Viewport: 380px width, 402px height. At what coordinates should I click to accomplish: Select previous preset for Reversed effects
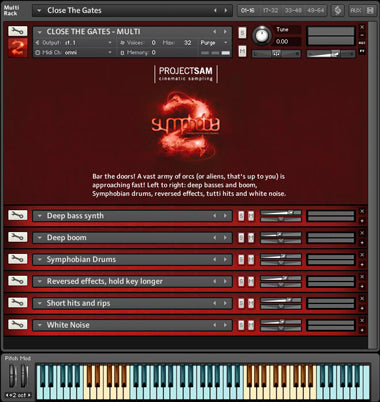point(215,281)
